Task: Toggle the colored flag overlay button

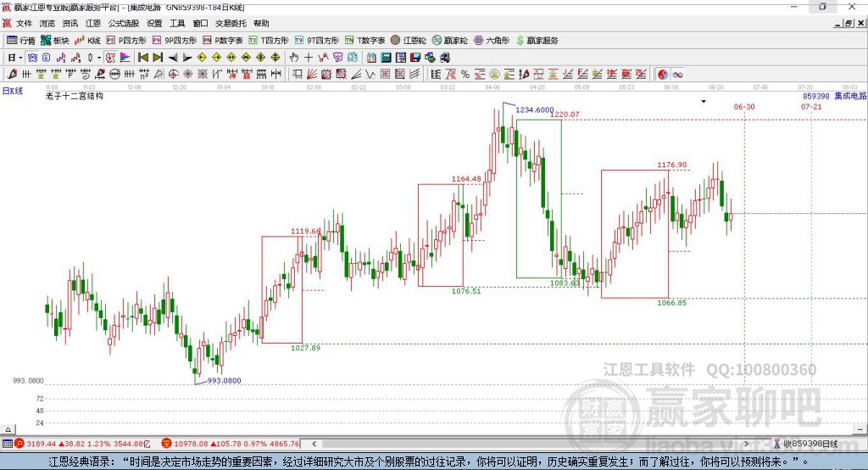Action: [x=125, y=58]
